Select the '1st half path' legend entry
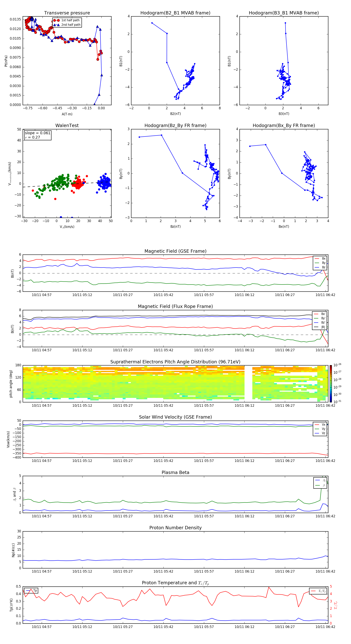This screenshot has height=644, width=351. point(67,20)
